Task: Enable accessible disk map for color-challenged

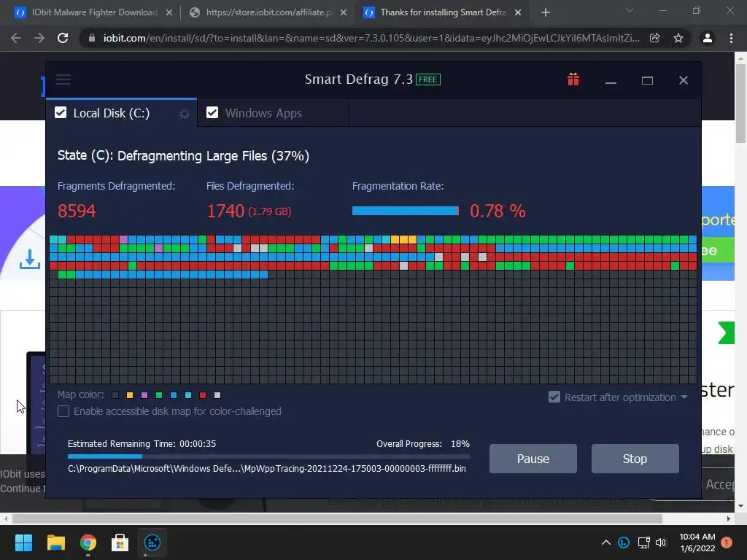Action: tap(63, 411)
